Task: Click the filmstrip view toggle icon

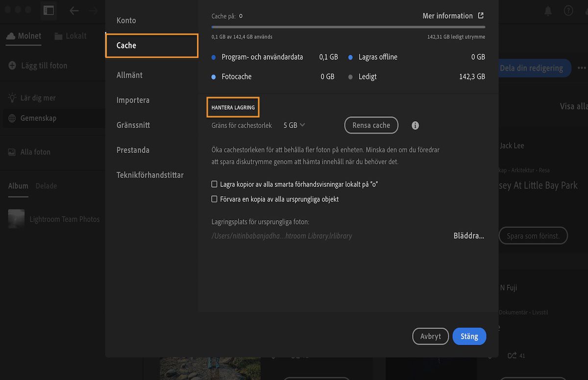Action: pyautogui.click(x=48, y=10)
